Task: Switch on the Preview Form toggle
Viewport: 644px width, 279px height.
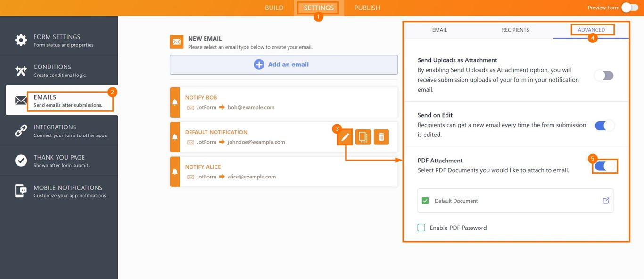Action: tap(629, 8)
